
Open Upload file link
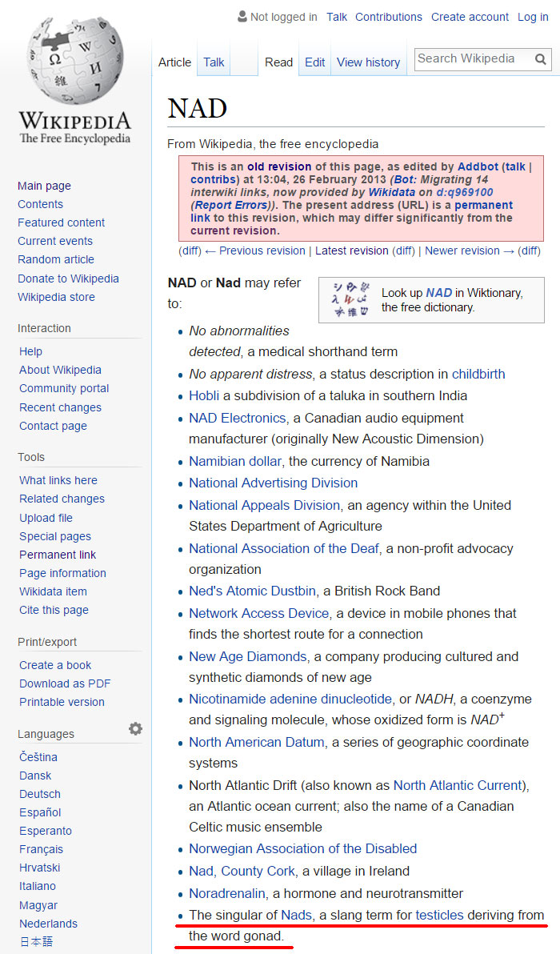tap(46, 517)
